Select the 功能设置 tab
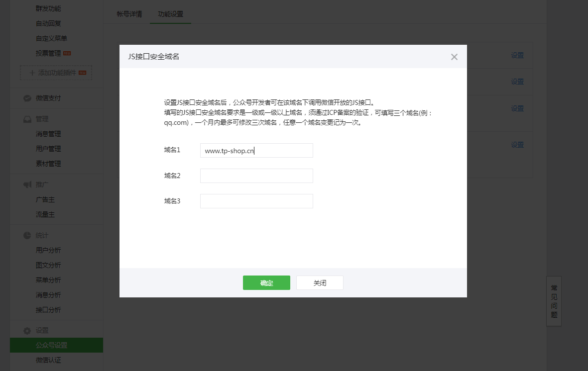Viewport: 588px width, 371px height. pyautogui.click(x=170, y=14)
